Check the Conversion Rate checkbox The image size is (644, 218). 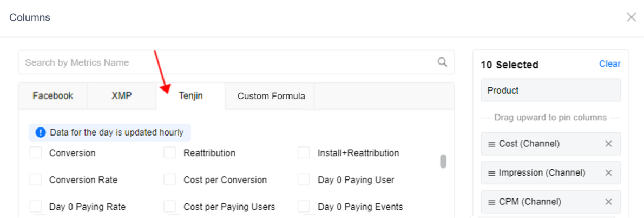coord(36,179)
